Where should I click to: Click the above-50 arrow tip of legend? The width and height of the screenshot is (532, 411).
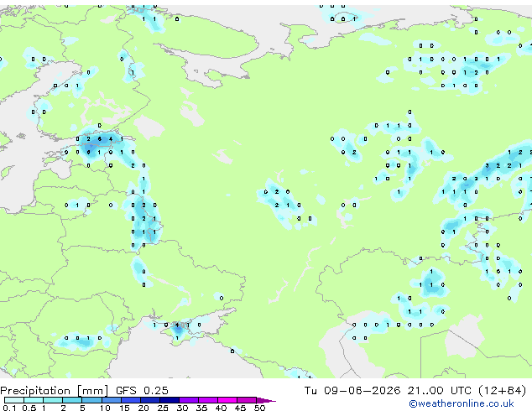[266, 400]
